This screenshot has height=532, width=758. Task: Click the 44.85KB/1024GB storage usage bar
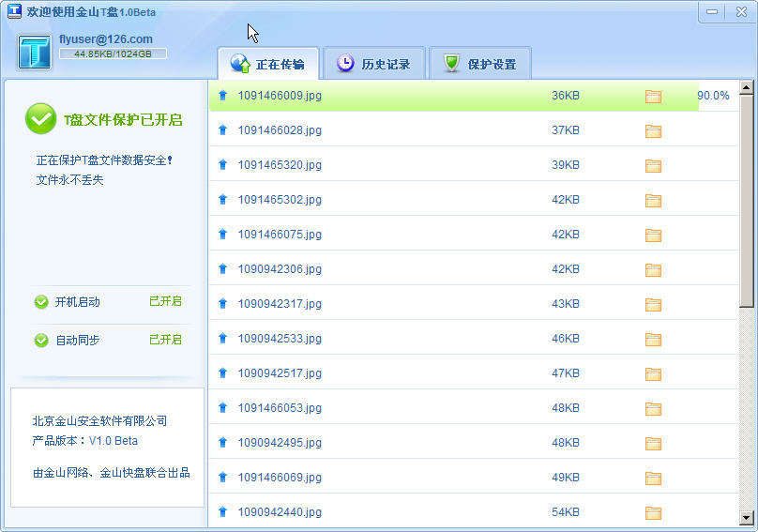click(x=113, y=53)
